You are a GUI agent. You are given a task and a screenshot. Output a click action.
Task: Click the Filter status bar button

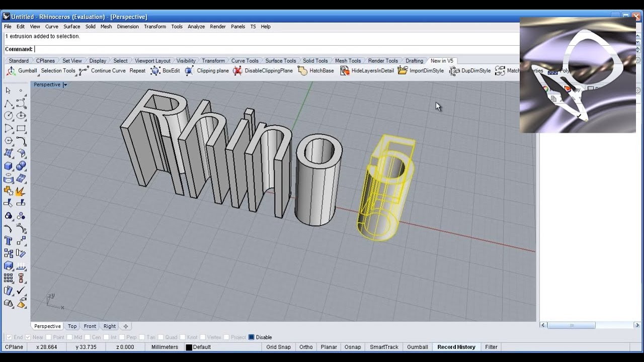pyautogui.click(x=491, y=347)
